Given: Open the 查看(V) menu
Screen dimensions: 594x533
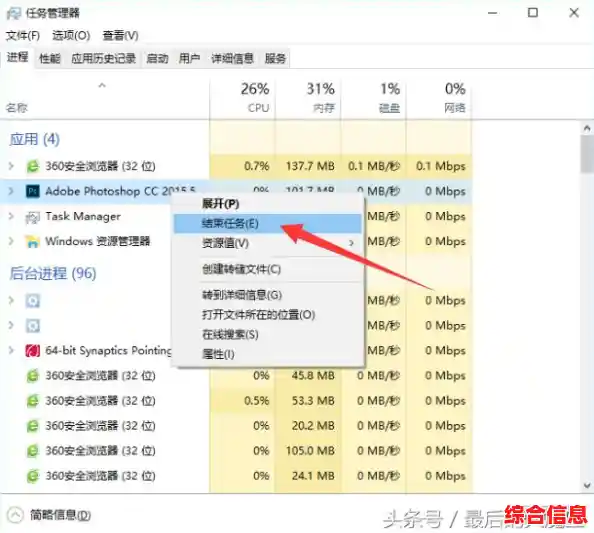Looking at the screenshot, I should (120, 36).
